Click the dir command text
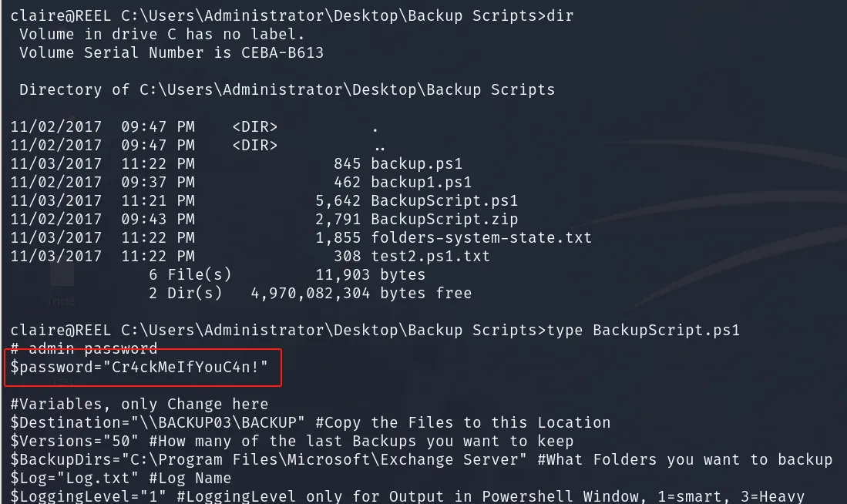 [560, 15]
